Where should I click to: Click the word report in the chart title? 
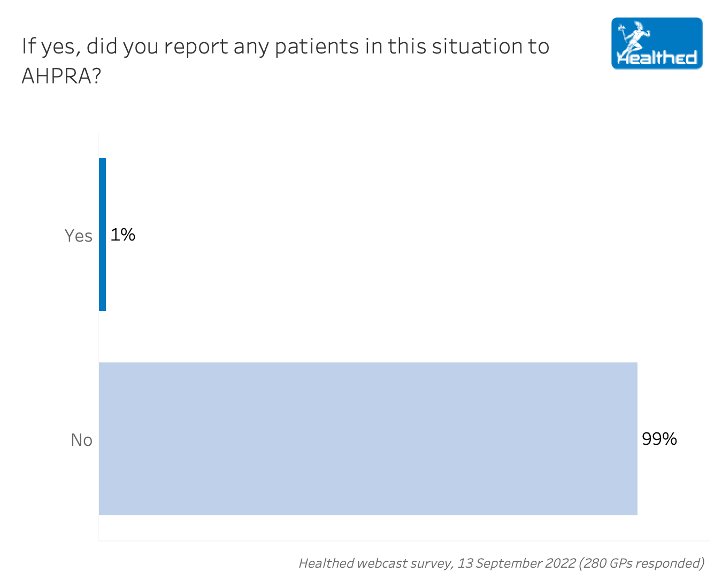[x=196, y=47]
